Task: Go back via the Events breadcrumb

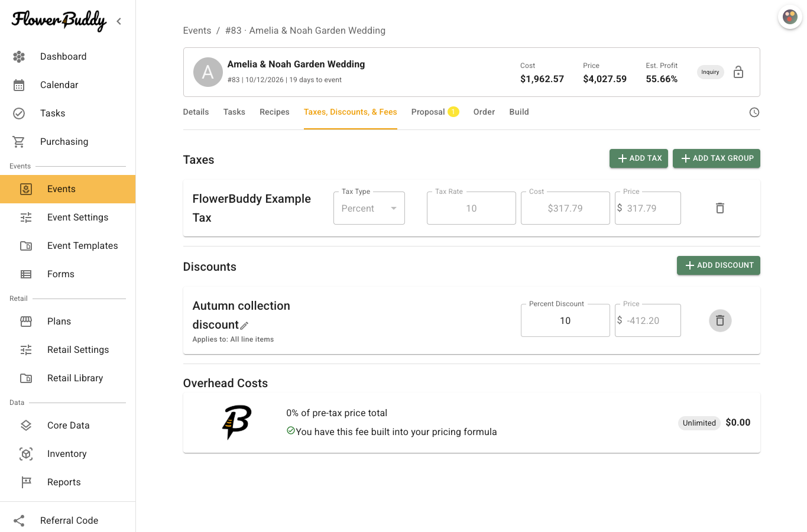Action: (197, 31)
